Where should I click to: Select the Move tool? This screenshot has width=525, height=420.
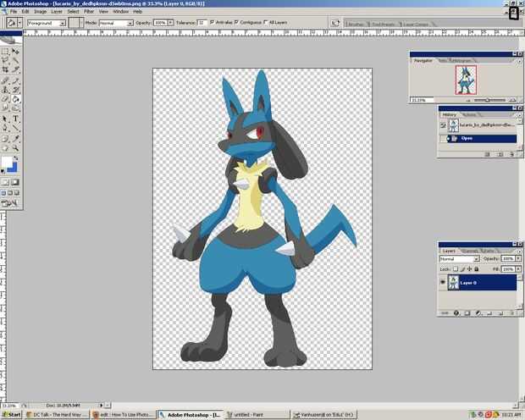[x=16, y=52]
